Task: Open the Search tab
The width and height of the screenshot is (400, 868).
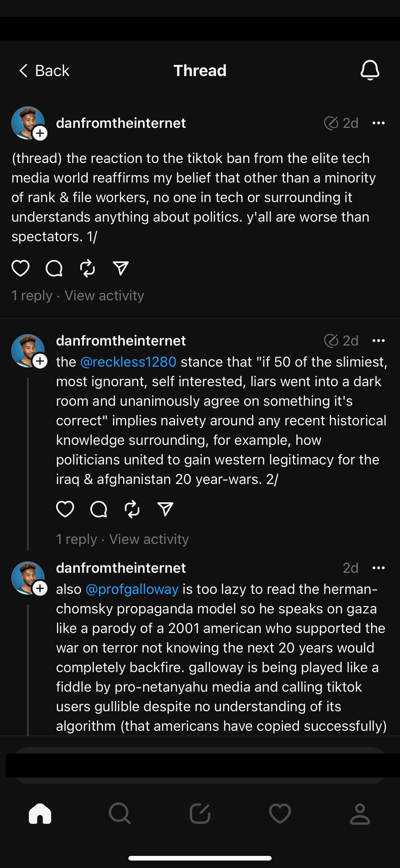Action: 119,814
